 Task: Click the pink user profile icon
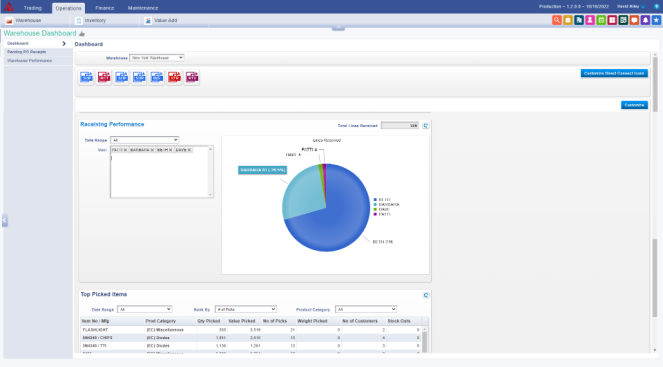[590, 20]
